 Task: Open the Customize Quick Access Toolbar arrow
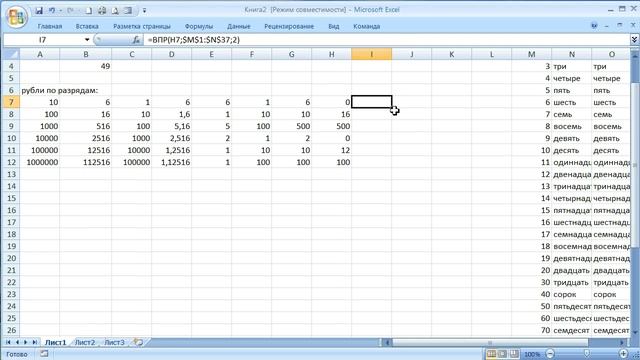144,11
